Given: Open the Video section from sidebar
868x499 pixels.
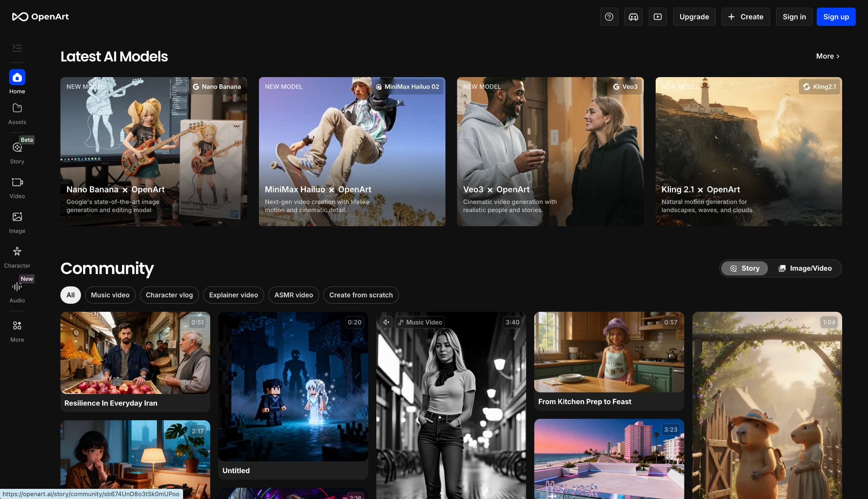Looking at the screenshot, I should (x=17, y=186).
